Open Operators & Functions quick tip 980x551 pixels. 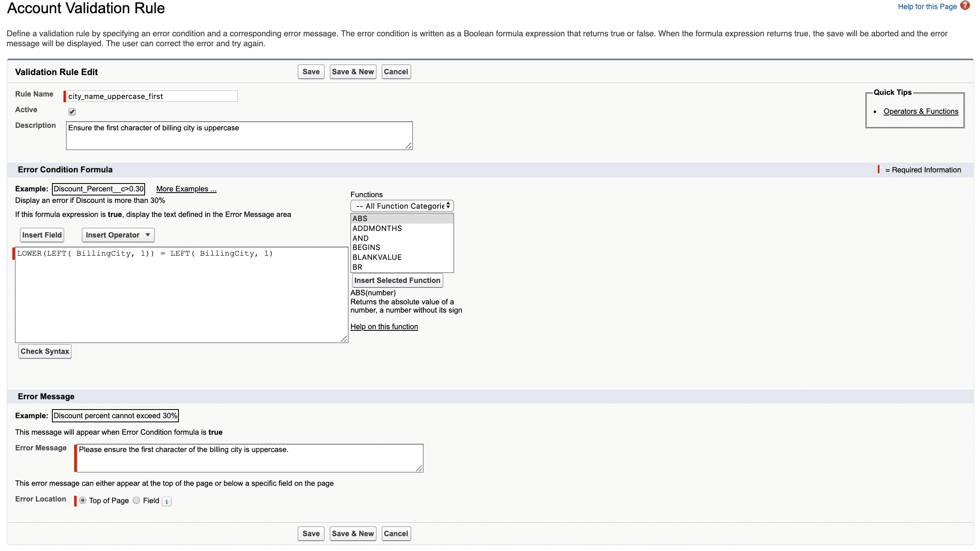tap(921, 111)
